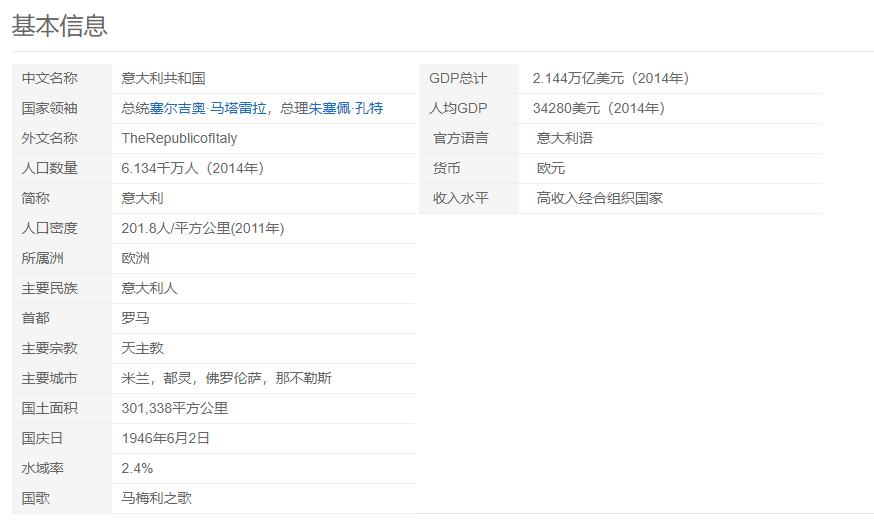The height and width of the screenshot is (524, 874).
Task: Select the cities text 米兰，都灵，佛罗伦萨，那不勒斯
Action: (226, 379)
